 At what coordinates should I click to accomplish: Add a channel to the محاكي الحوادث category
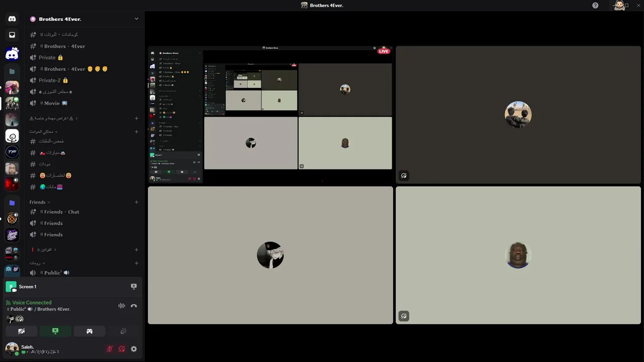coord(136,132)
